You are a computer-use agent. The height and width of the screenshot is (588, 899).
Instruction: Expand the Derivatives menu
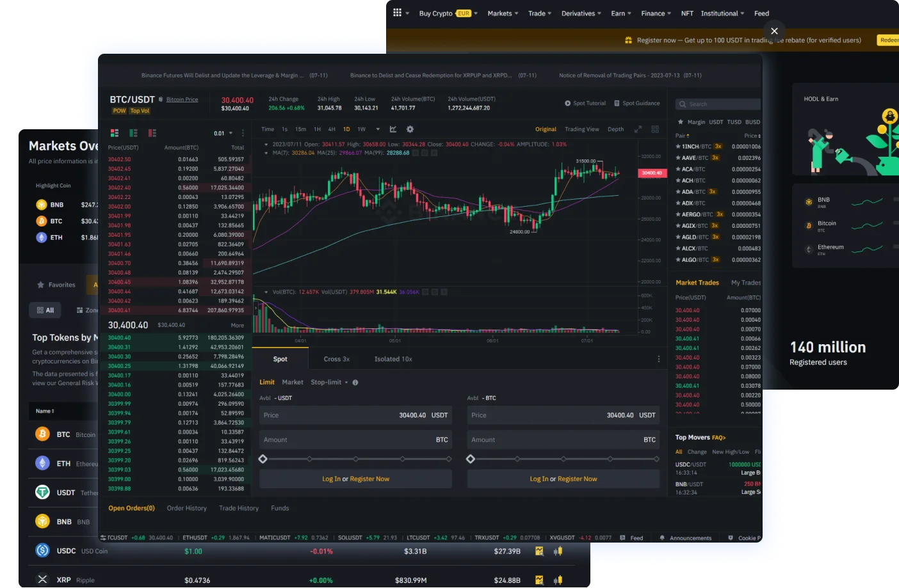click(581, 13)
